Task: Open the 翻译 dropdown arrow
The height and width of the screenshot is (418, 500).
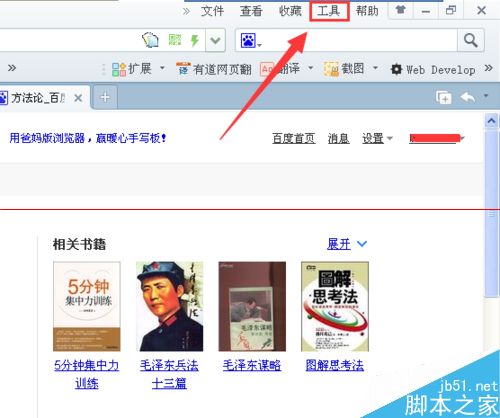Action: click(310, 68)
